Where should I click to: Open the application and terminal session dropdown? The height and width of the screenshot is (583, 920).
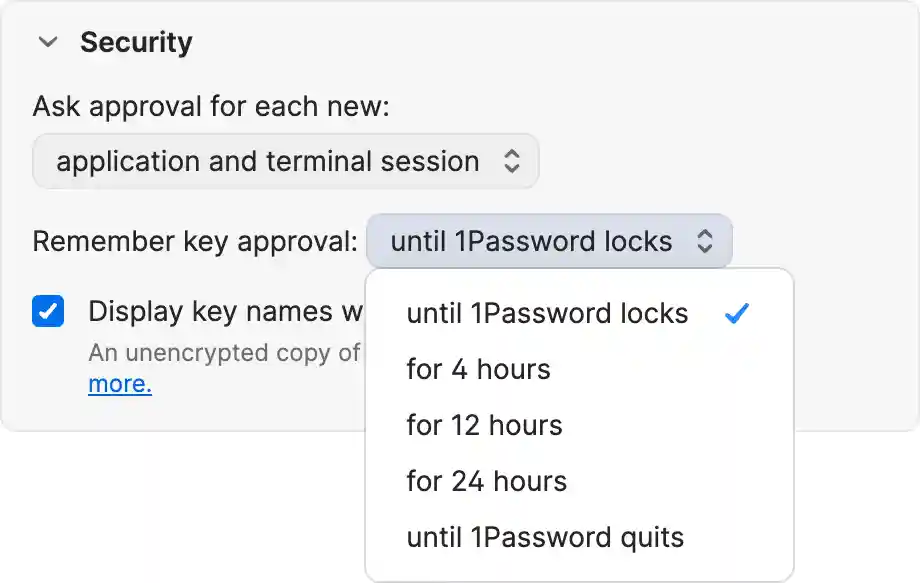point(285,161)
